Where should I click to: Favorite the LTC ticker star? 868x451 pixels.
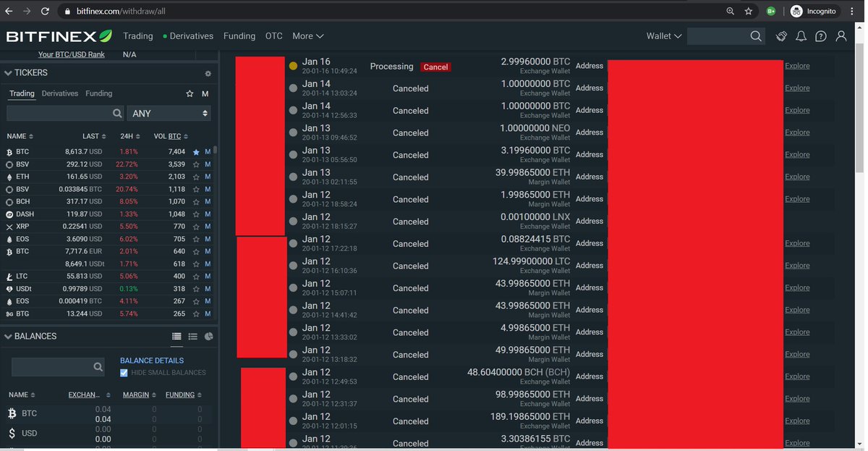196,277
